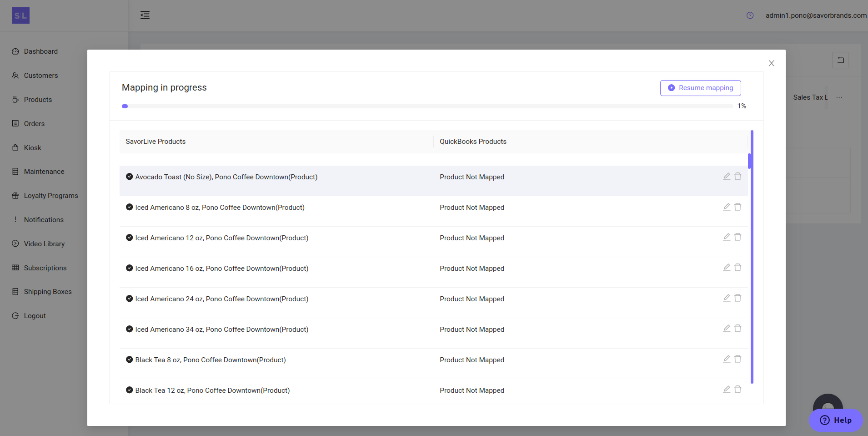The width and height of the screenshot is (868, 436).
Task: Open the Help chat widget
Action: (x=835, y=420)
